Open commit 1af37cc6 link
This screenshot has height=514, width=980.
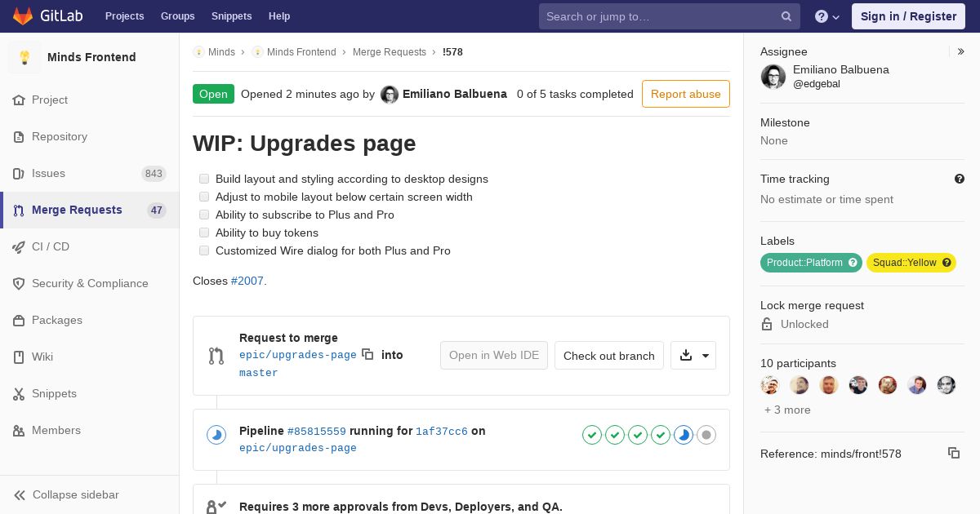click(x=442, y=431)
